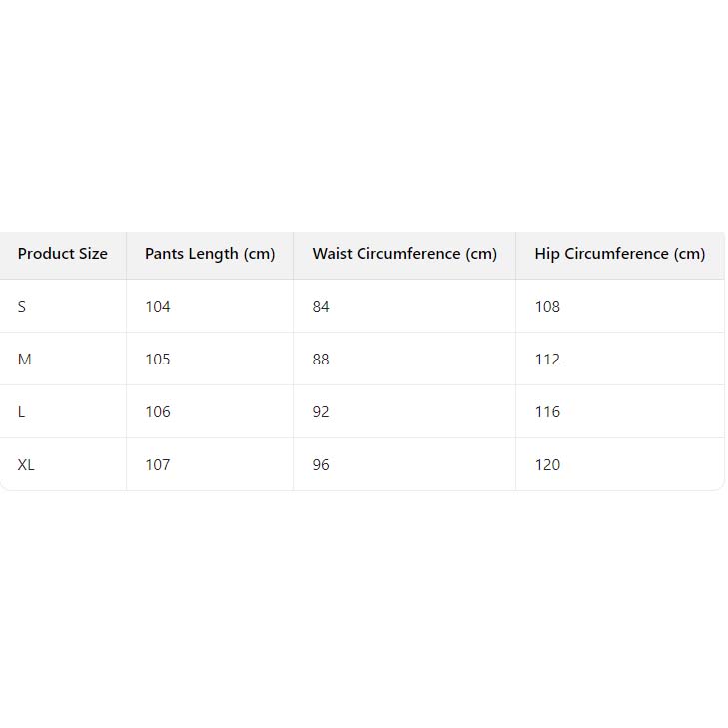This screenshot has height=728, width=728.
Task: Click hip circumference value 116
Action: click(547, 412)
